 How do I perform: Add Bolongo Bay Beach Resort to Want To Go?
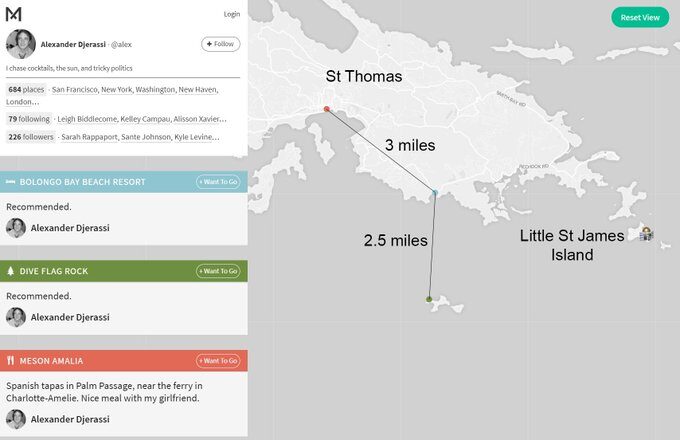pos(218,182)
